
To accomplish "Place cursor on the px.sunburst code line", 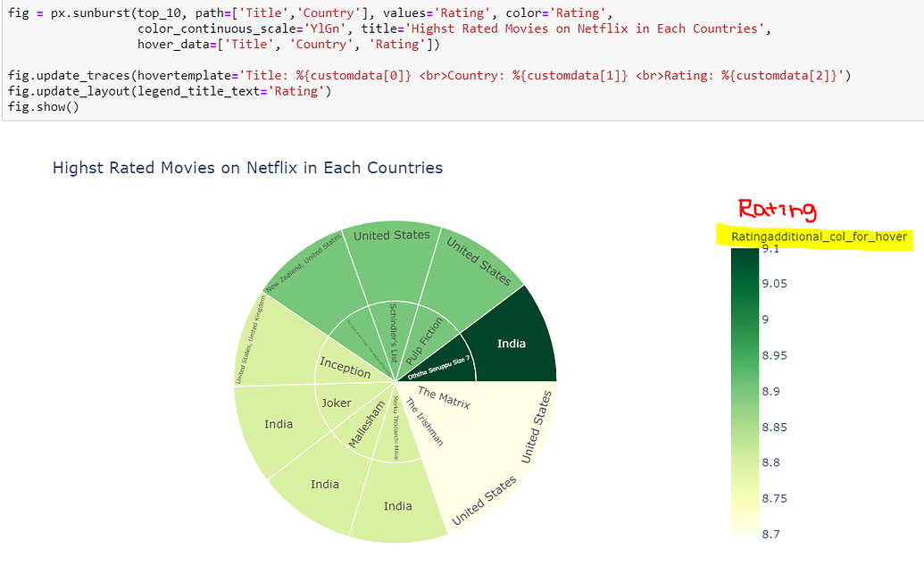I will (310, 13).
